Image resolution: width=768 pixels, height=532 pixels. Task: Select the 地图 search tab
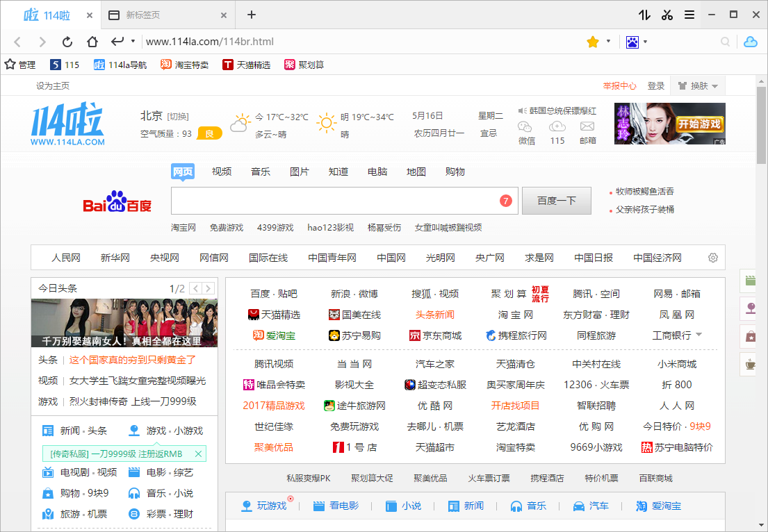[x=416, y=172]
